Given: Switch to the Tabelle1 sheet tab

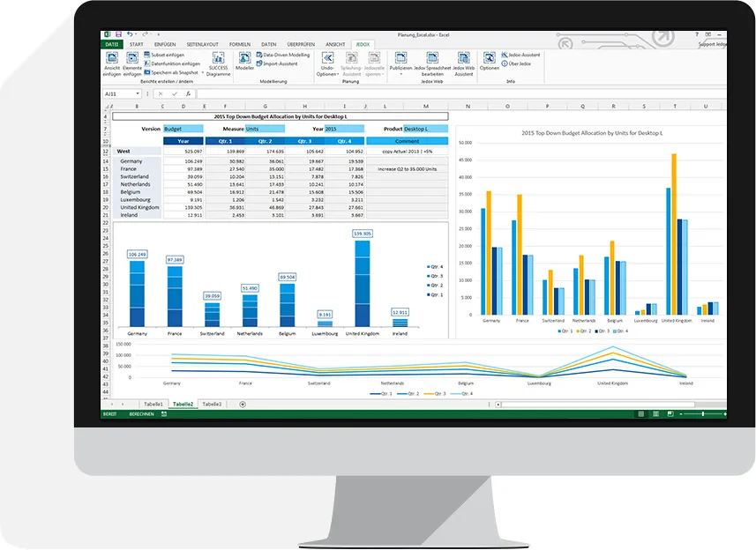Looking at the screenshot, I should click(153, 404).
